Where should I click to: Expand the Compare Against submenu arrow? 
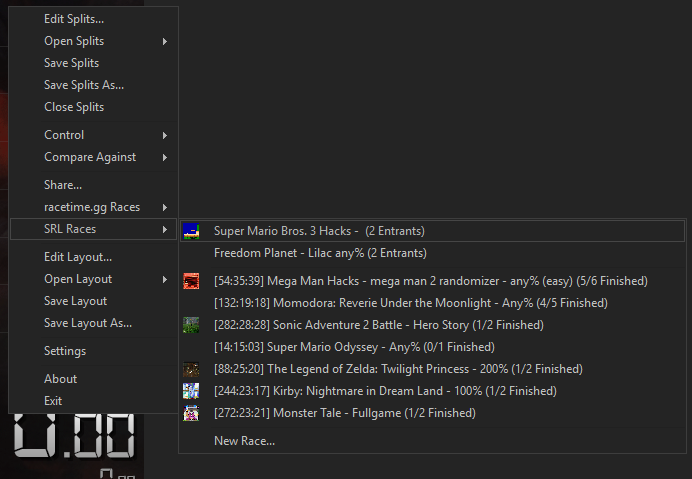[165, 158]
